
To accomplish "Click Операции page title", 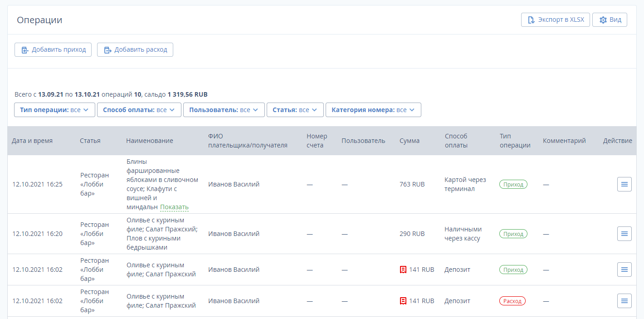I will coord(39,20).
